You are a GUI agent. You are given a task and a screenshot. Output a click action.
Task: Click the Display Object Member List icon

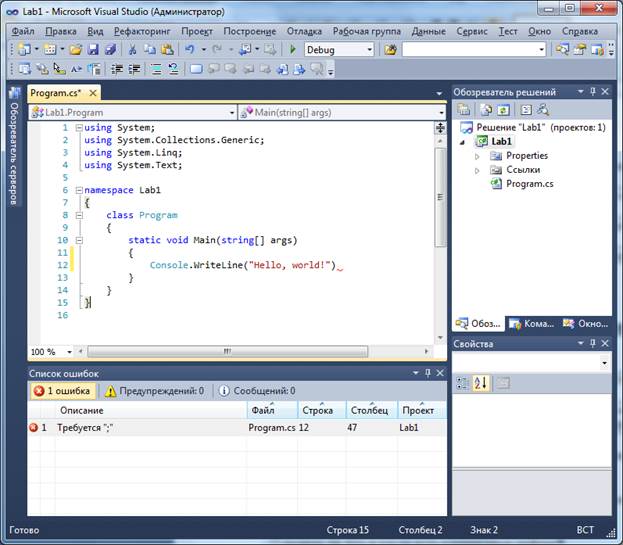[25, 69]
